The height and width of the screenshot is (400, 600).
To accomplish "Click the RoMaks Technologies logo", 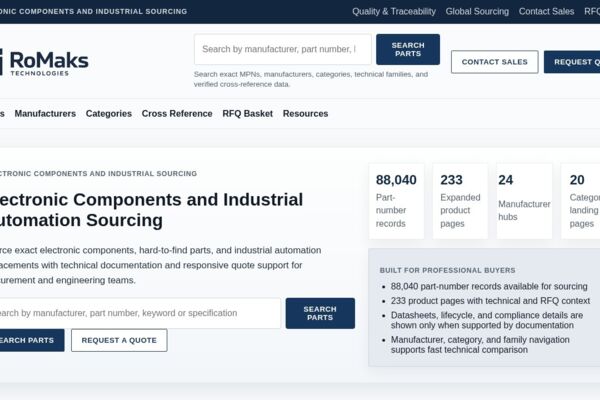I will coord(44,62).
